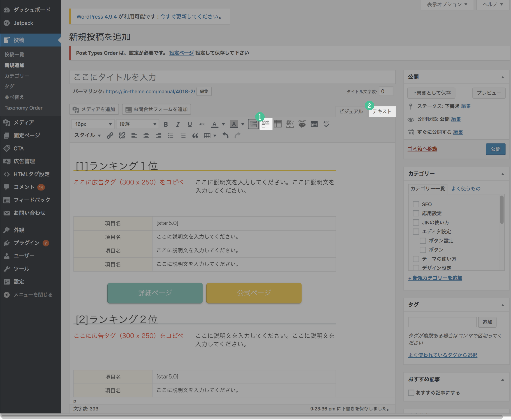Click the bold formatting icon
The image size is (511, 420).
pyautogui.click(x=166, y=124)
